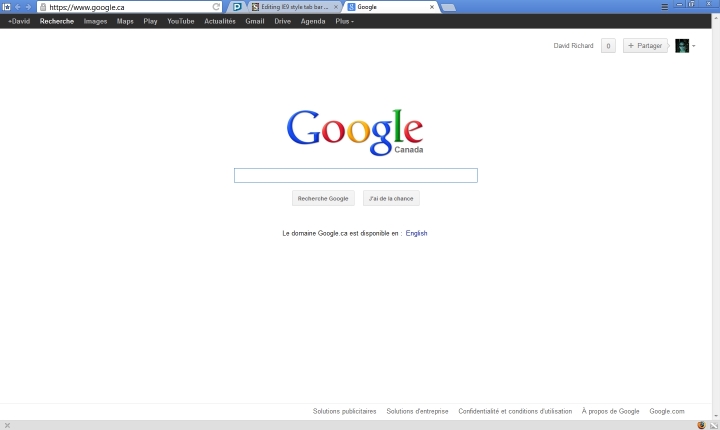
Task: Open Images in the Google bar
Action: click(95, 21)
